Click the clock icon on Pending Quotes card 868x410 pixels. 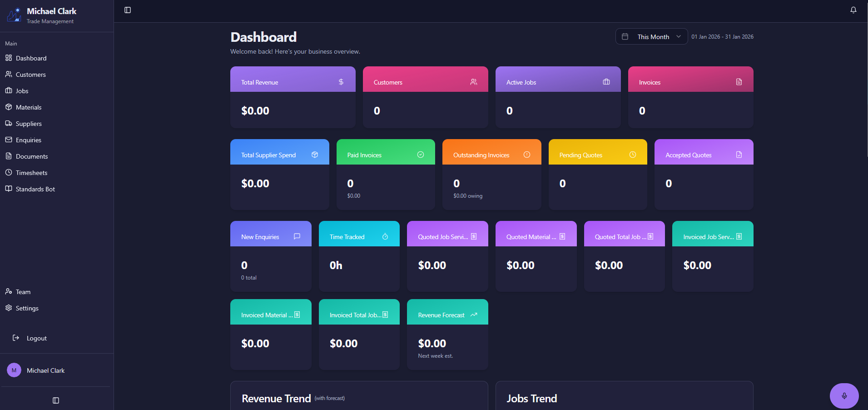click(x=632, y=155)
